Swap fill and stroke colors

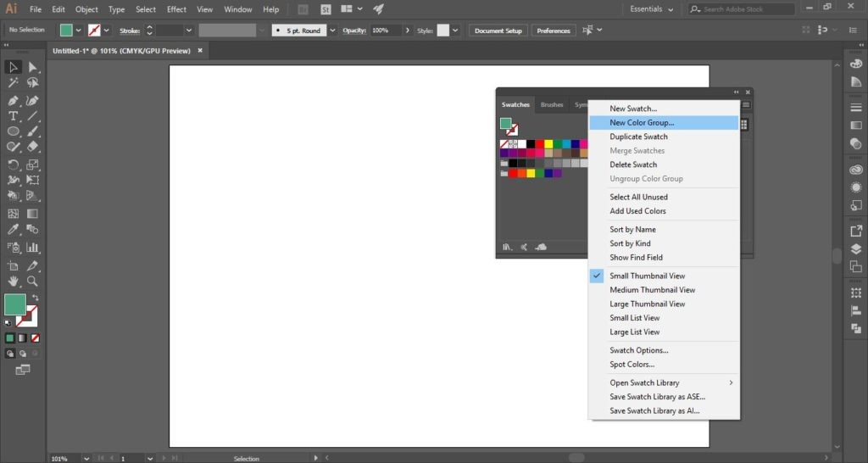point(35,298)
